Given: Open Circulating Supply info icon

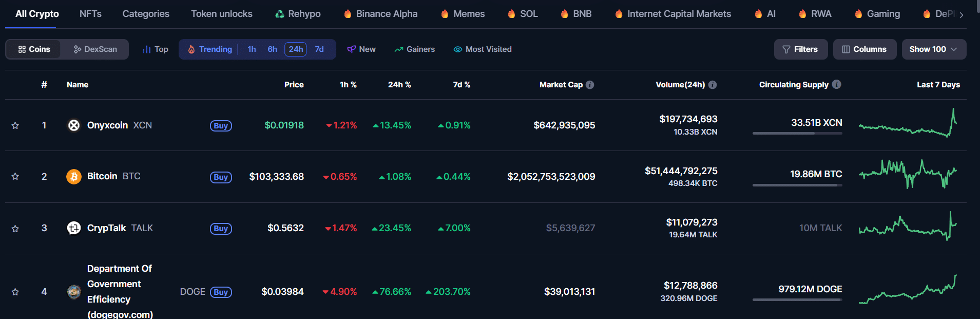Looking at the screenshot, I should point(836,84).
